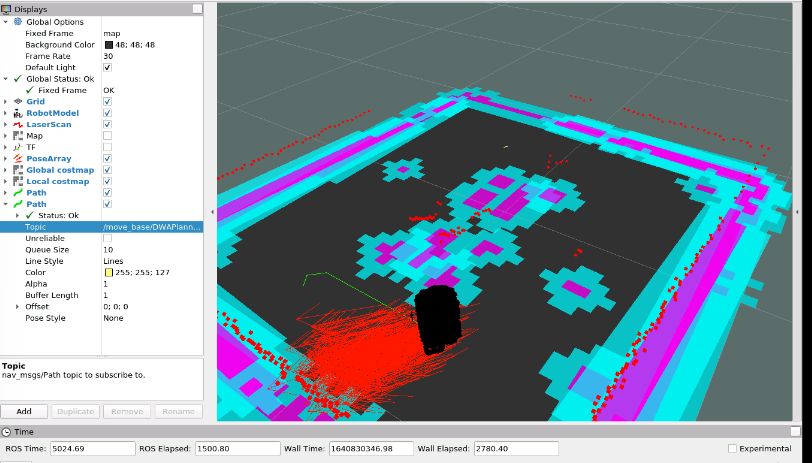Image resolution: width=812 pixels, height=463 pixels.
Task: Click the ROS Time field
Action: (92, 448)
